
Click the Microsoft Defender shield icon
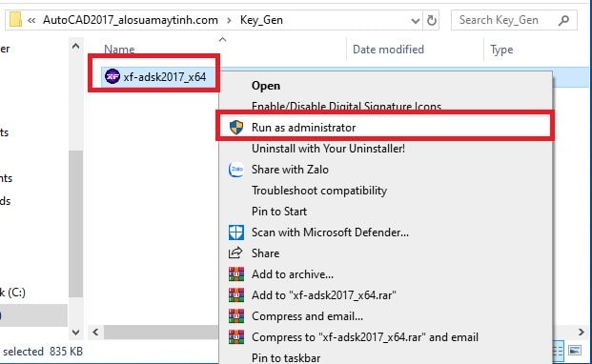236,233
